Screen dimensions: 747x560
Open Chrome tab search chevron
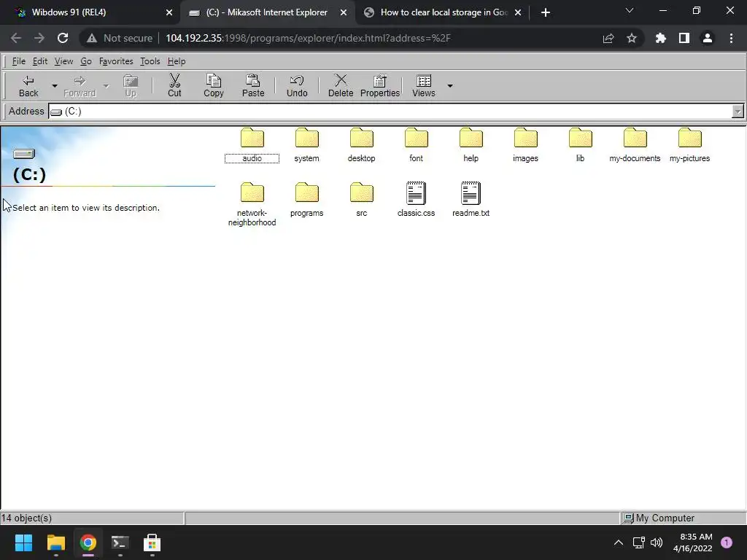(630, 10)
